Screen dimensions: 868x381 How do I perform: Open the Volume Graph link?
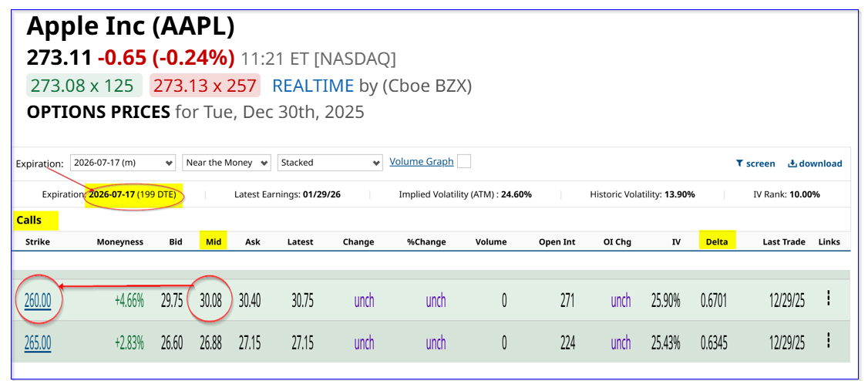(421, 162)
